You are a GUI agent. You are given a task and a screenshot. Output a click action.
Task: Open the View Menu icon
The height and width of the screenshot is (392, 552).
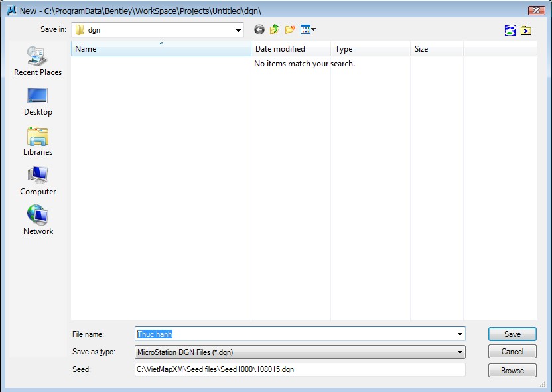(308, 30)
